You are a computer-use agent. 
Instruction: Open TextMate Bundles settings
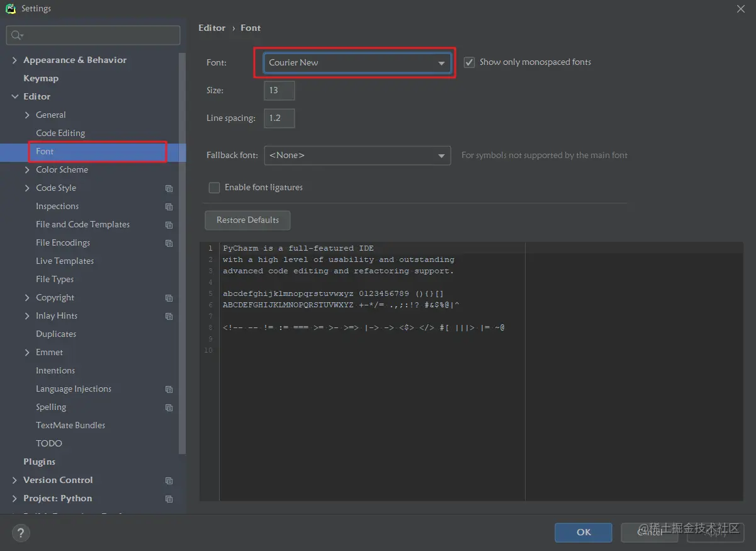pyautogui.click(x=71, y=426)
